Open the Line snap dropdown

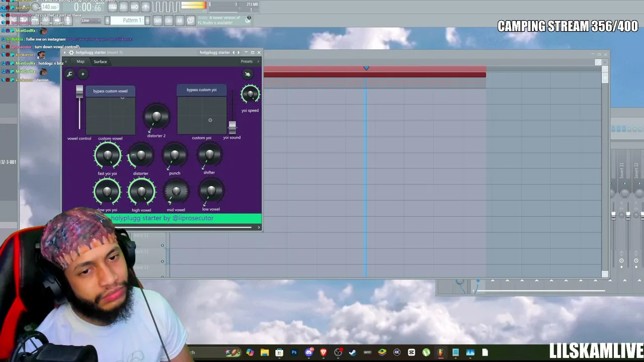pyautogui.click(x=90, y=21)
